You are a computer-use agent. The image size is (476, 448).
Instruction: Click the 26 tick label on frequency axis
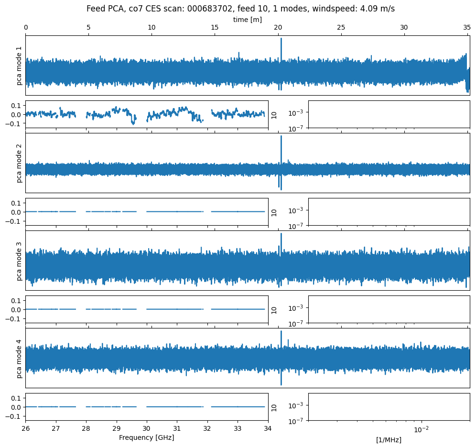click(x=26, y=428)
